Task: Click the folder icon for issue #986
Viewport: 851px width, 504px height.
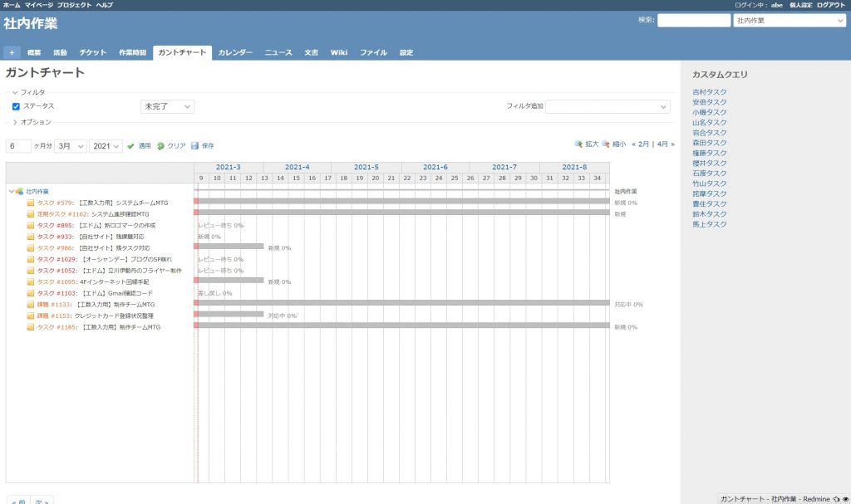Action: coord(31,248)
